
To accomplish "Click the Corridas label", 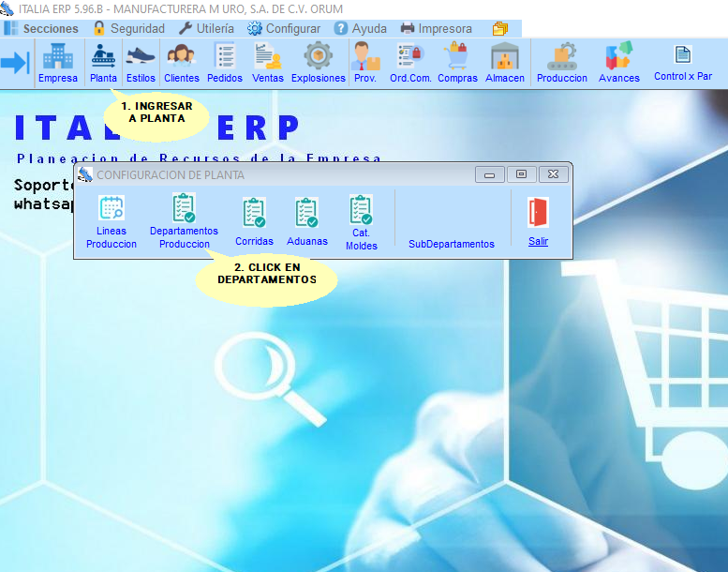I will (254, 241).
